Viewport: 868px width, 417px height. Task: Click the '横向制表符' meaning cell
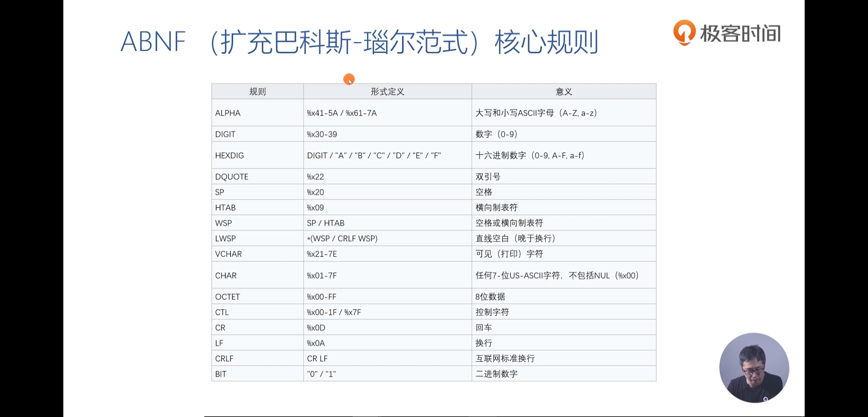(564, 207)
